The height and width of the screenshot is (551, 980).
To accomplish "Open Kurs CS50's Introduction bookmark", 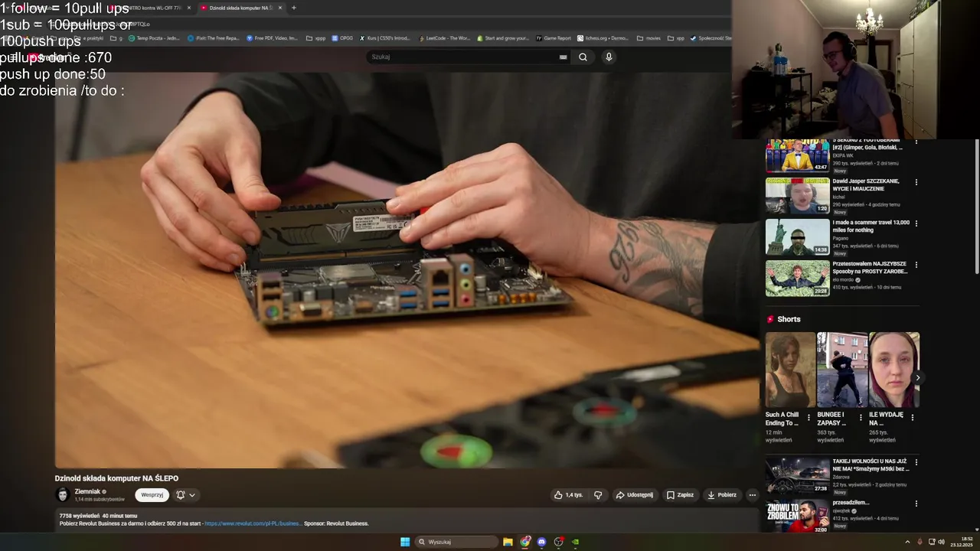I will tap(384, 37).
